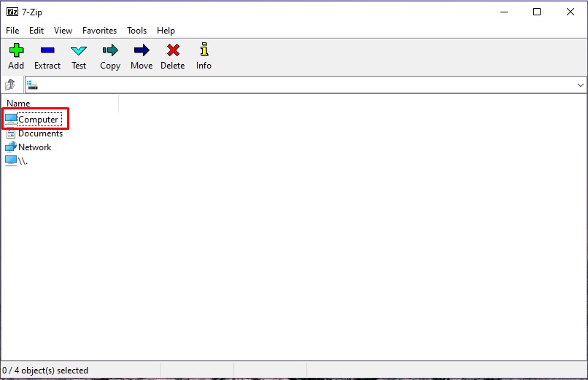588x380 pixels.
Task: Sort by the Name column header
Action: (x=58, y=104)
